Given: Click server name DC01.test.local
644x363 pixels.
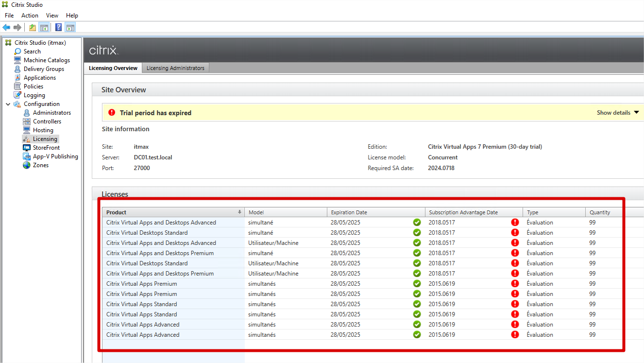Looking at the screenshot, I should [x=153, y=157].
